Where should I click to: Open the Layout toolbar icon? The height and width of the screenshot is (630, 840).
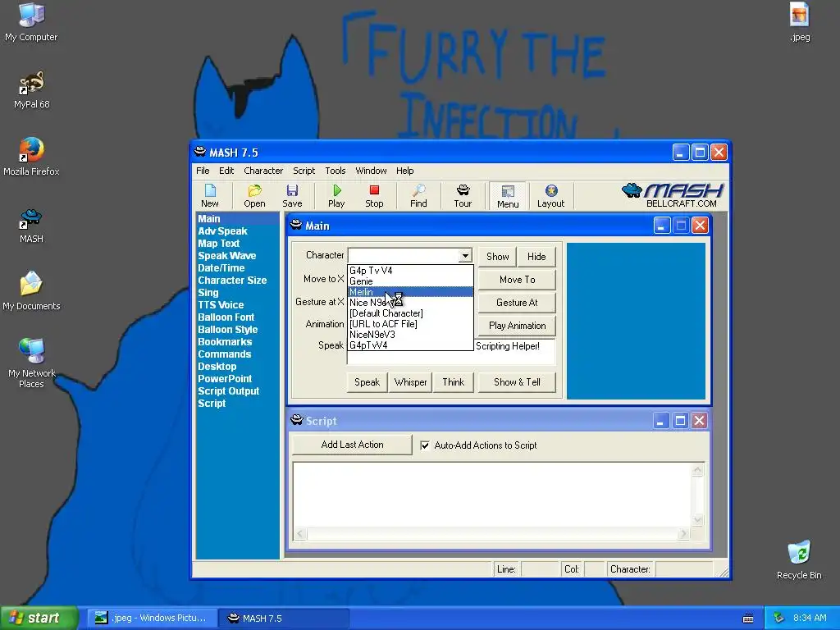(550, 195)
